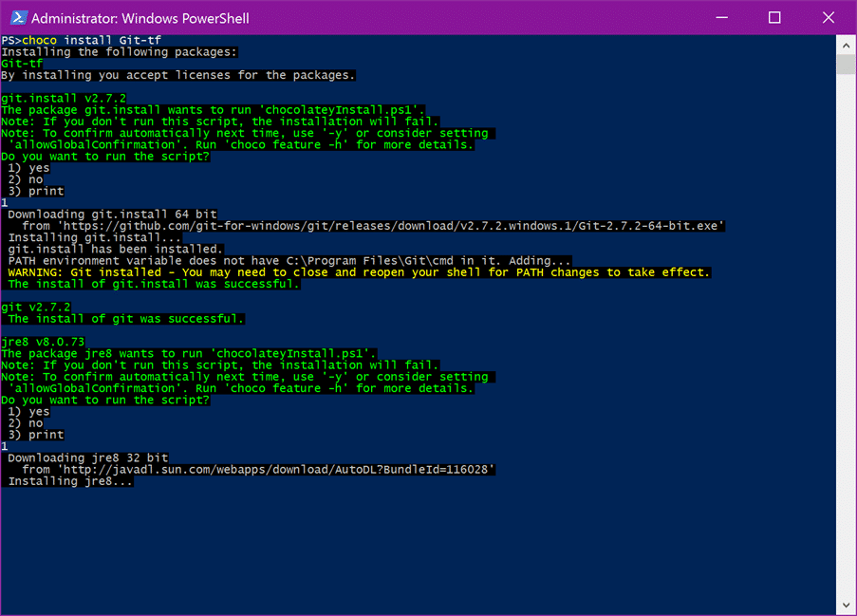Maximize the PowerShell window
Screen dimensions: 857x616
tap(774, 17)
